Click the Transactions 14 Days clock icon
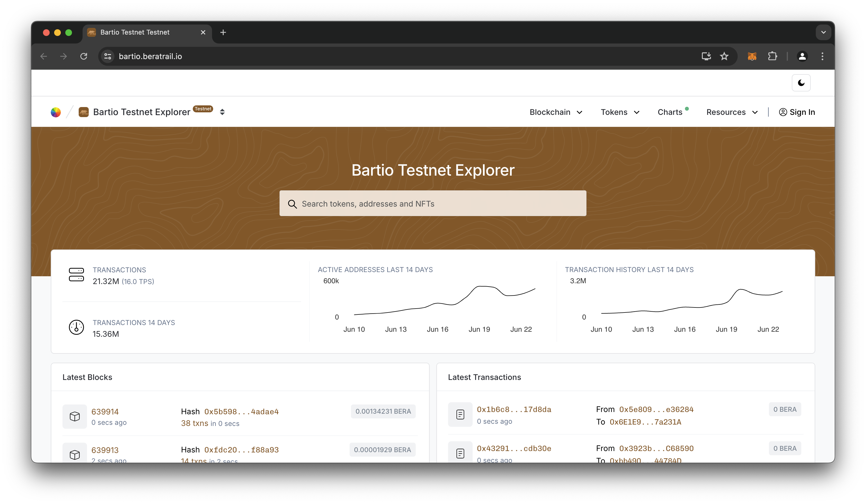Image resolution: width=866 pixels, height=504 pixels. click(x=76, y=327)
